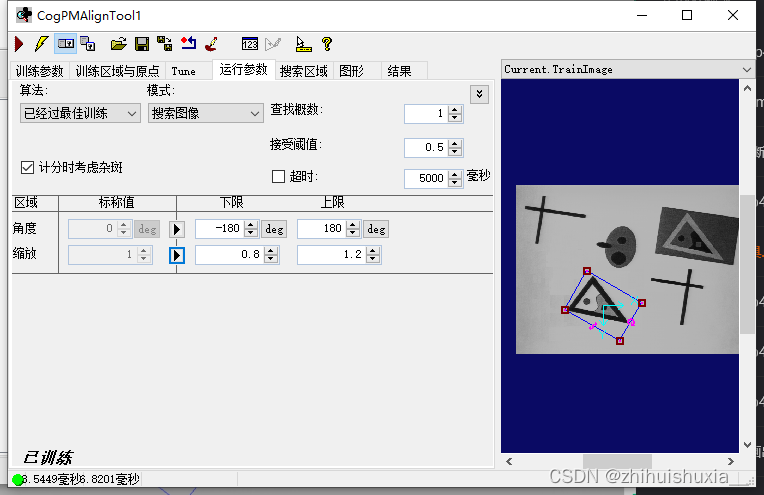Click the angle lower limit -180 field
The width and height of the screenshot is (764, 495).
coord(220,229)
